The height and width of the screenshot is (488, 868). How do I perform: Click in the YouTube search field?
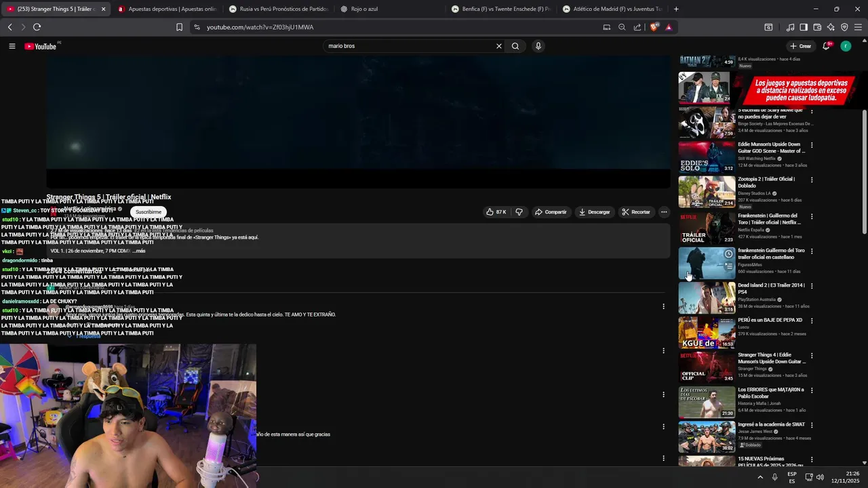click(x=409, y=46)
